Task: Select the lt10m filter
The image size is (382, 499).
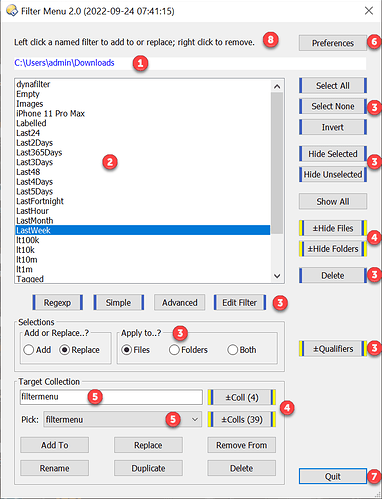Action: [143, 260]
